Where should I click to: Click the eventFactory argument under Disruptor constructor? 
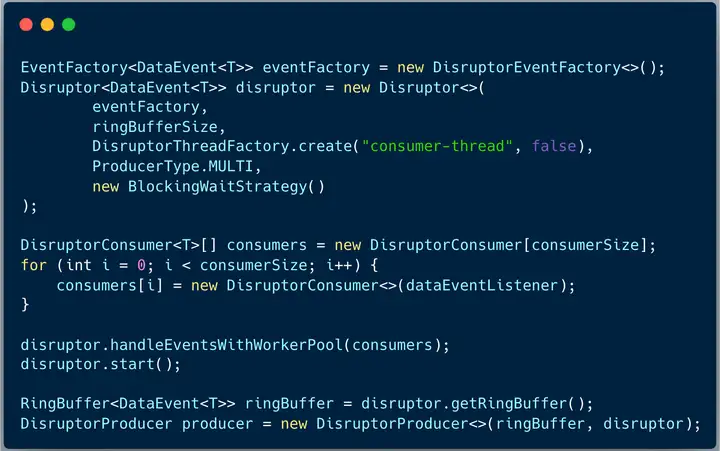[x=146, y=107]
